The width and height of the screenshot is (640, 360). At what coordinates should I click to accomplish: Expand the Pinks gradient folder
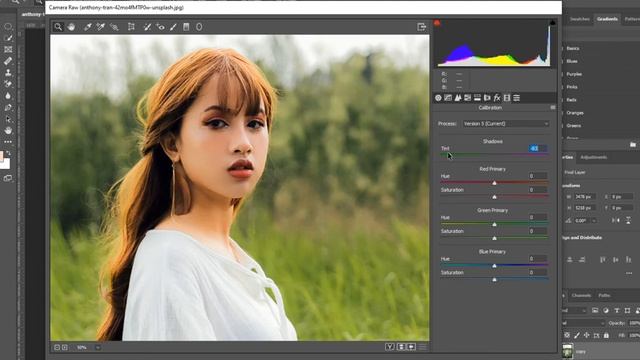[572, 87]
